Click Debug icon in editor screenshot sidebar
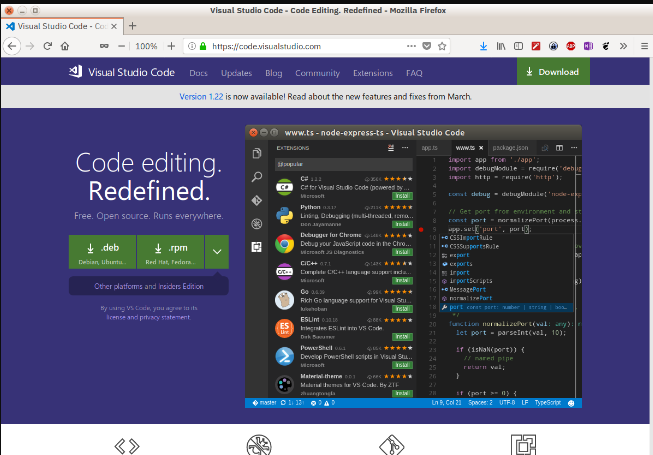 pos(257,224)
